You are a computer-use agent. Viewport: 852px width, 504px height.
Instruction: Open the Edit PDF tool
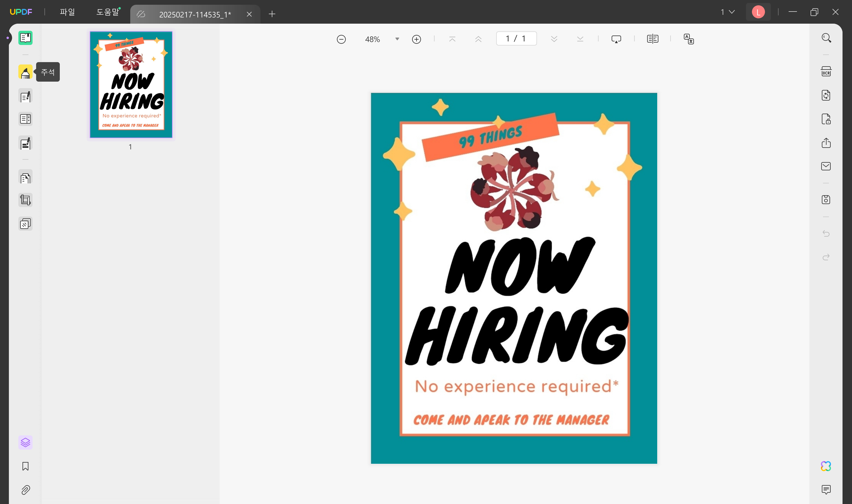click(x=25, y=96)
